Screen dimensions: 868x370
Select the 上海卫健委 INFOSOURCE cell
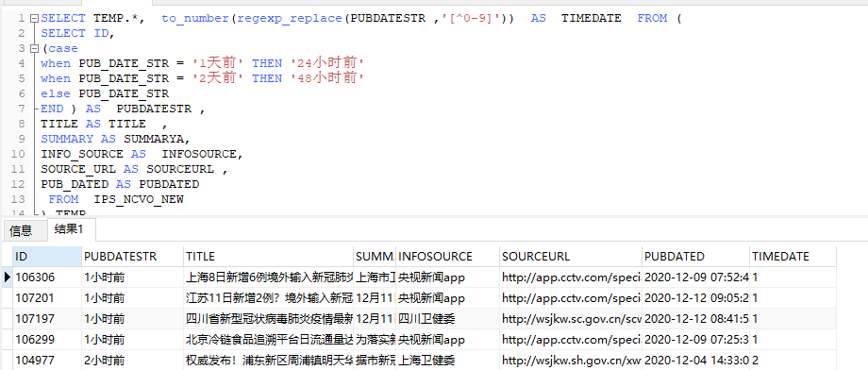tap(447, 361)
